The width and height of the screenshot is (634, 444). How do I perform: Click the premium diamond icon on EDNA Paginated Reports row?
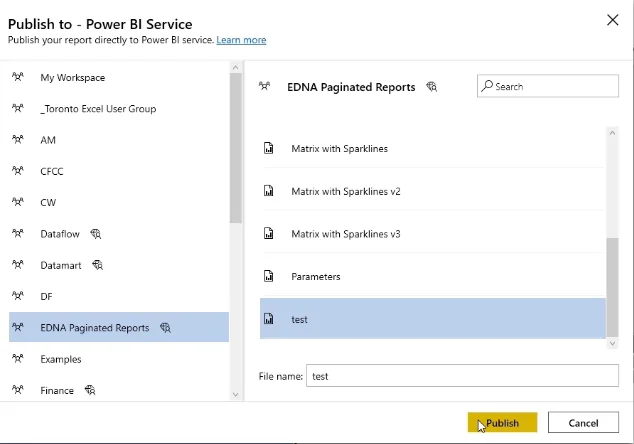pyautogui.click(x=165, y=328)
